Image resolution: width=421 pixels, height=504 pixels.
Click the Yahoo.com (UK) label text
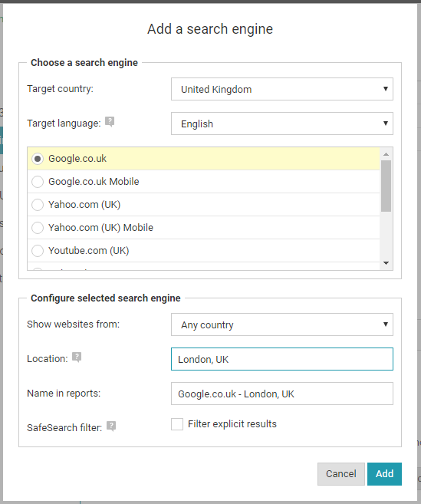tap(84, 205)
